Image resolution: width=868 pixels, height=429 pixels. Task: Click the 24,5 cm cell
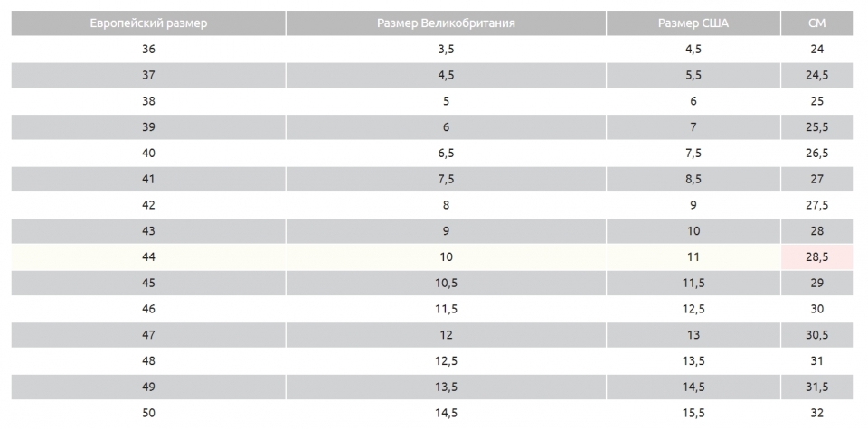pos(817,75)
